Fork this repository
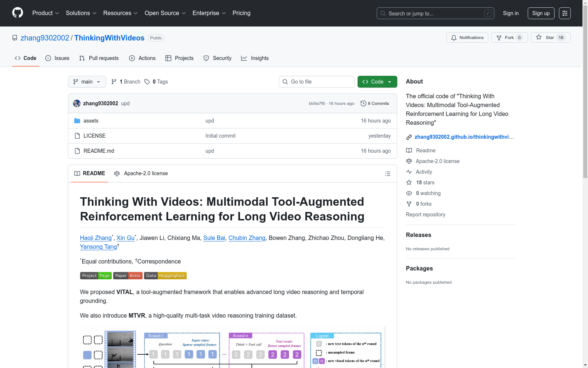The image size is (588, 368). pyautogui.click(x=509, y=38)
